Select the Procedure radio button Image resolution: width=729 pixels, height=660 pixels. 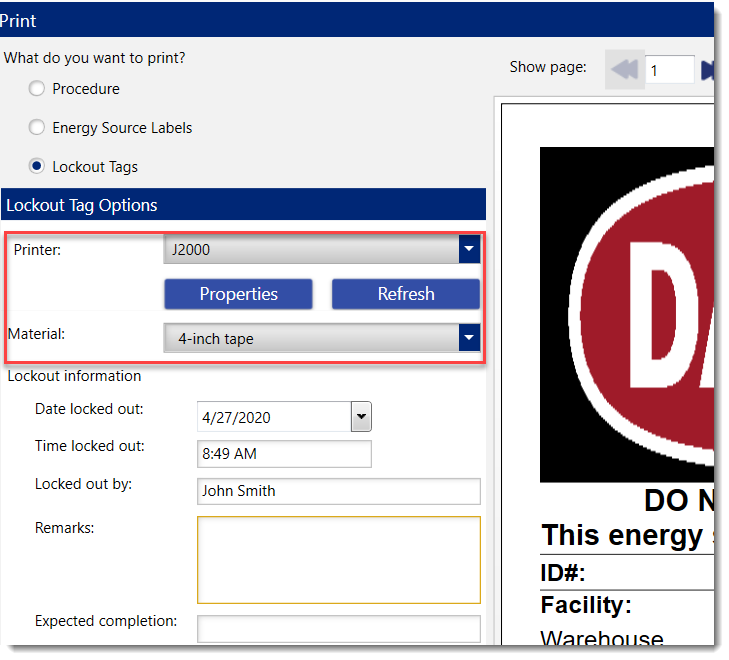pos(37,89)
